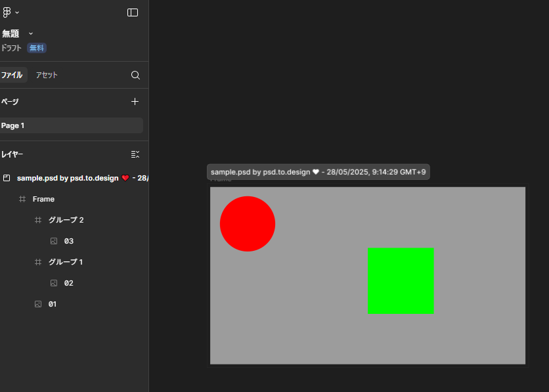
Task: Open the Figma main menu logo
Action: coord(7,12)
